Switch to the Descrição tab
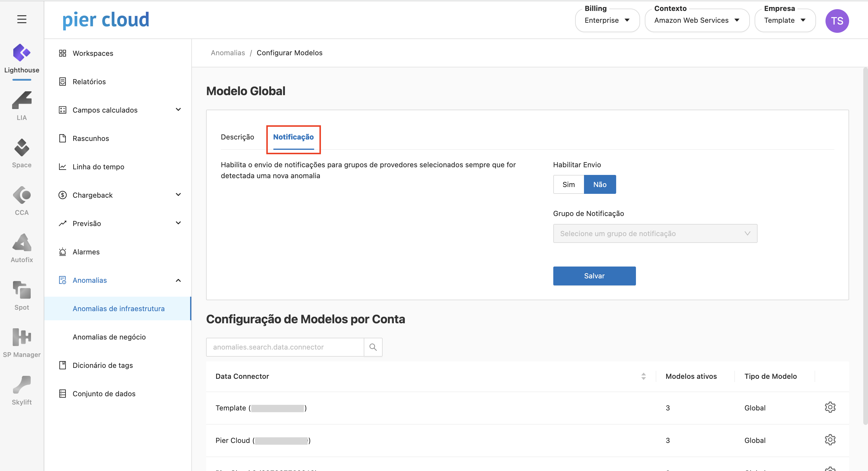The height and width of the screenshot is (471, 868). tap(237, 137)
